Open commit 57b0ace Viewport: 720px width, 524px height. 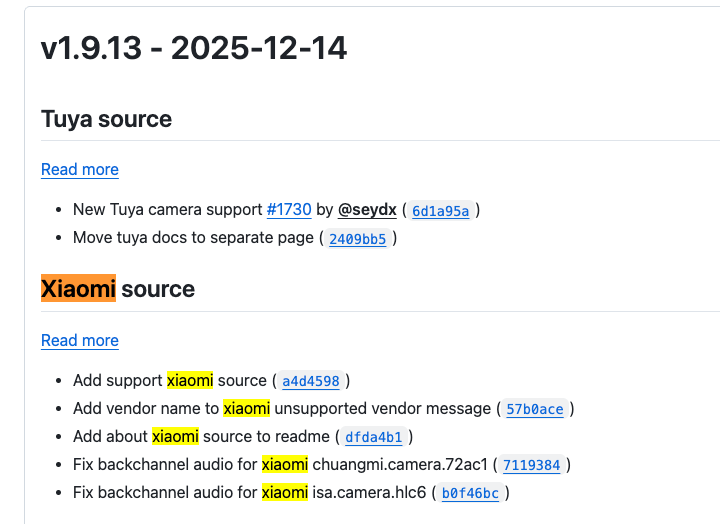tap(534, 409)
